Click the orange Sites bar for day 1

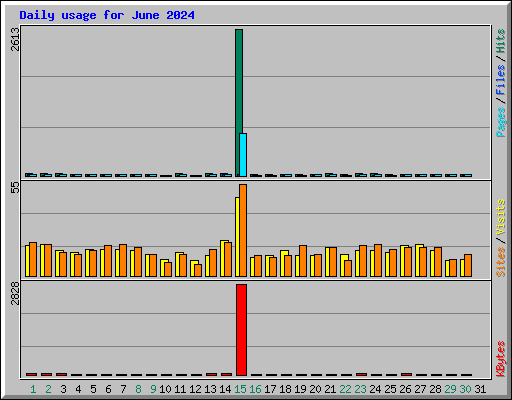click(x=33, y=259)
